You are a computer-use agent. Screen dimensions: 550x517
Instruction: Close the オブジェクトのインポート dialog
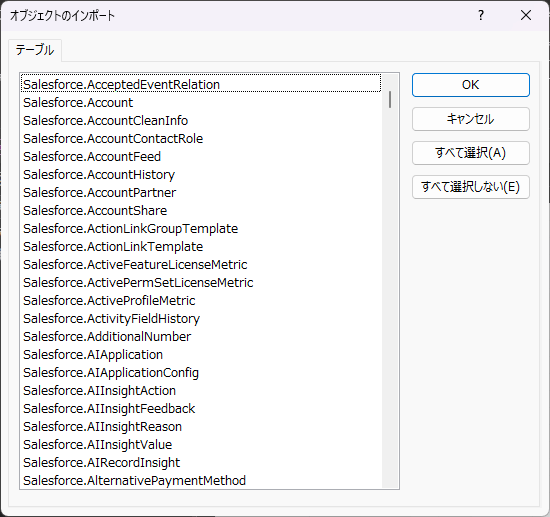(526, 15)
